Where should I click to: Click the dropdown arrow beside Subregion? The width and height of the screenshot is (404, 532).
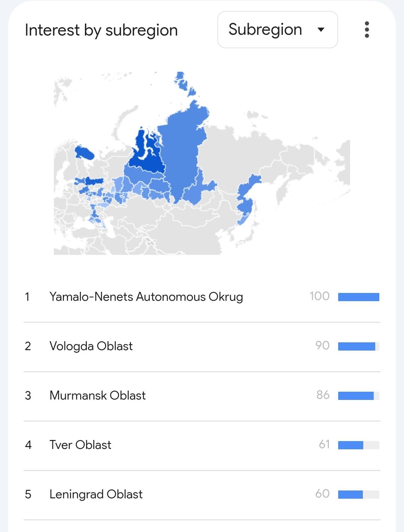click(x=321, y=30)
